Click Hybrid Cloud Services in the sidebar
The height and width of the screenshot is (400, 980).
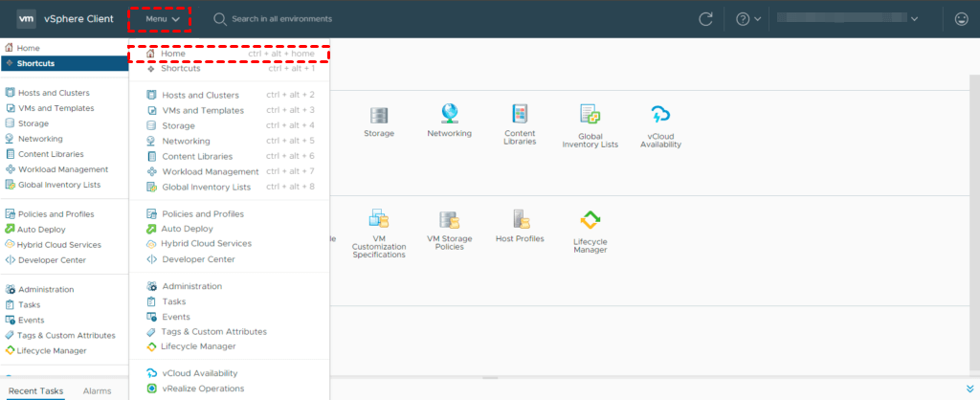[64, 245]
